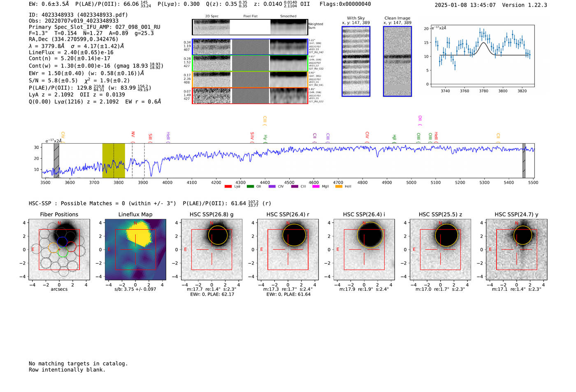The height and width of the screenshot is (392, 576).
Task: Click the Hγ line marker label
Action: (x=265, y=137)
